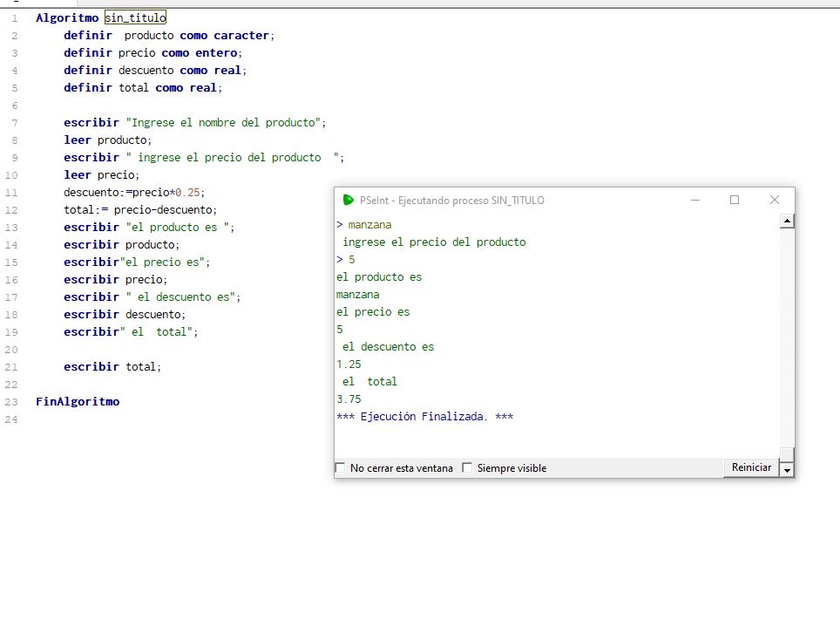Enable "No cerrar esta ventana" checkbox
840x627 pixels.
(341, 468)
